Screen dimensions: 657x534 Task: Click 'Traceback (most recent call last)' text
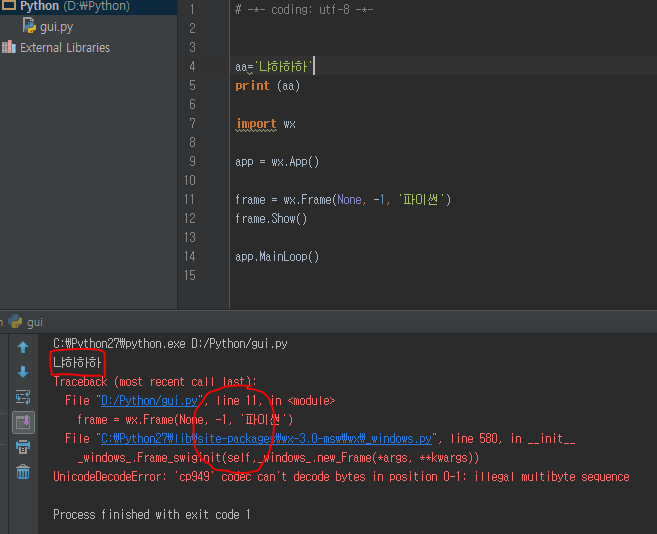(155, 382)
